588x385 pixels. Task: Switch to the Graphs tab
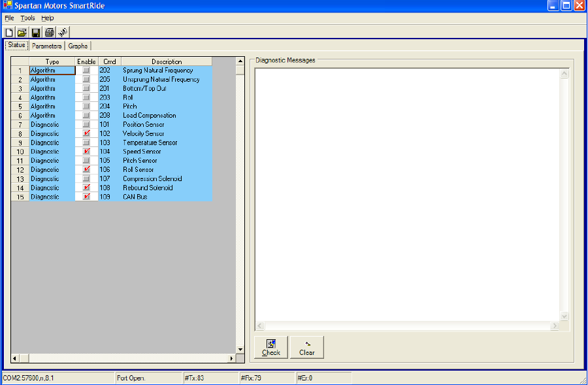click(x=78, y=46)
